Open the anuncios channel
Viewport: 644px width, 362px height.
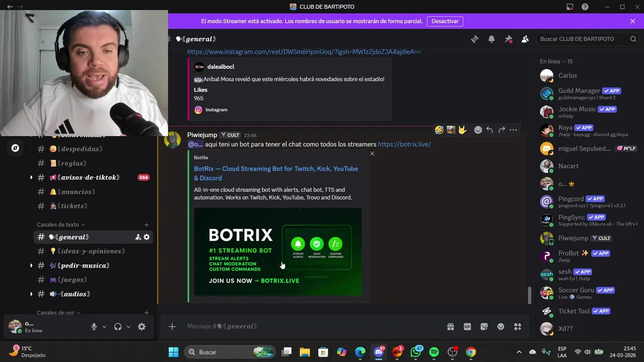coord(94,192)
